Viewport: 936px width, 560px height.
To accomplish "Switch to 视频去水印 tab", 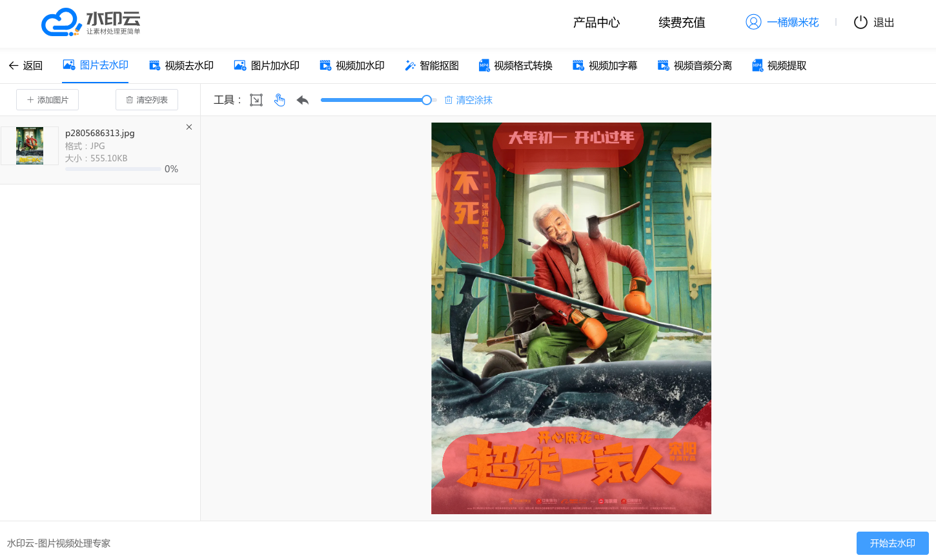I will (181, 66).
